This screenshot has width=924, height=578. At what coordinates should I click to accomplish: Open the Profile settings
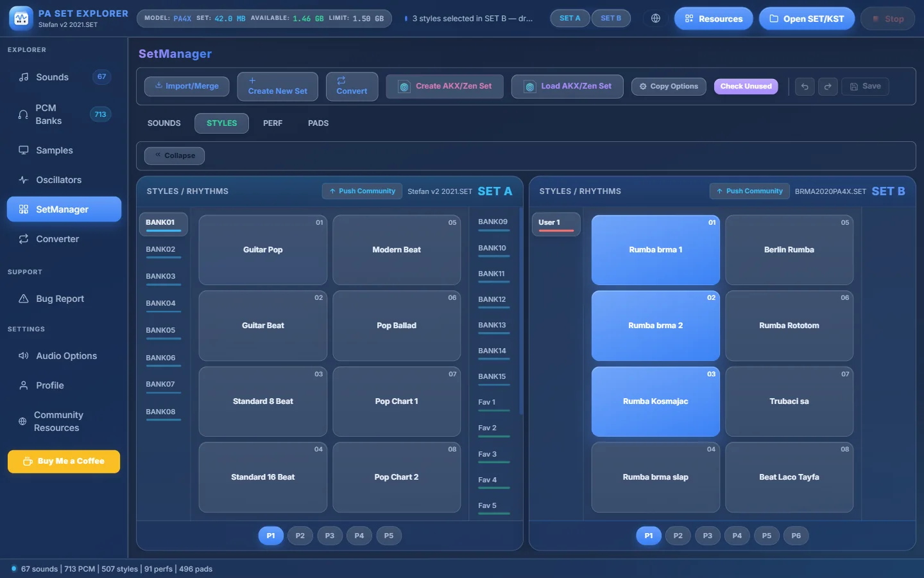click(64, 385)
